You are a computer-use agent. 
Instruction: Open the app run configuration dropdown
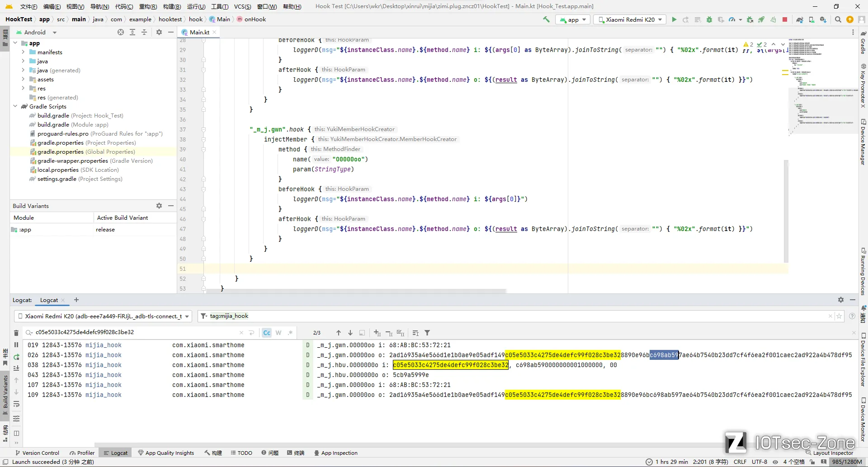(x=573, y=19)
